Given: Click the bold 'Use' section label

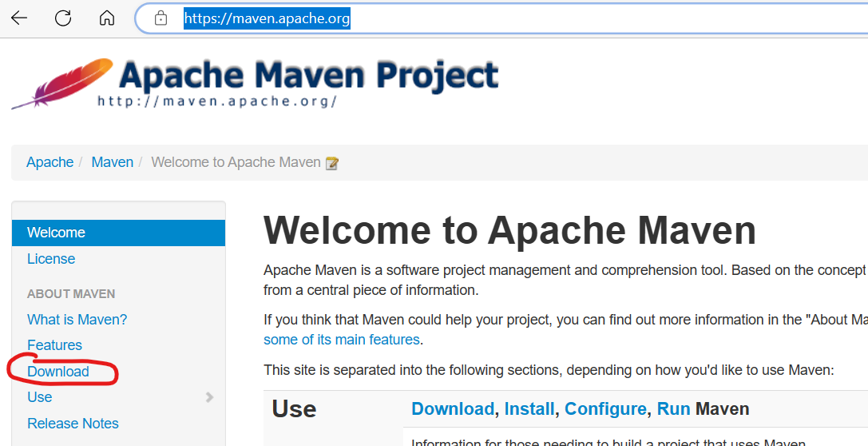Looking at the screenshot, I should point(294,409).
